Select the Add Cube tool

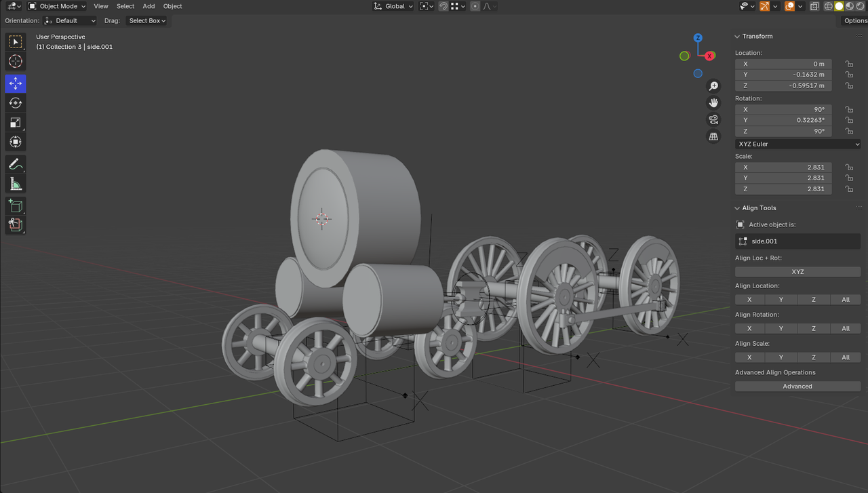click(16, 205)
